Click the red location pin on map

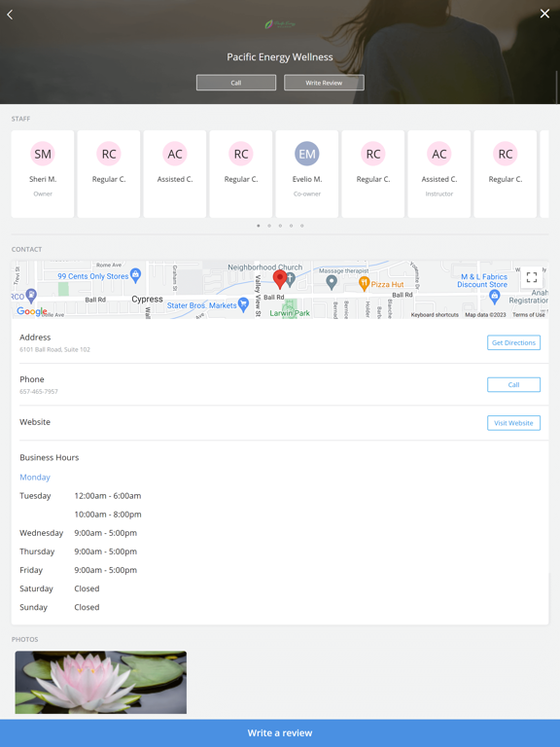click(x=280, y=279)
